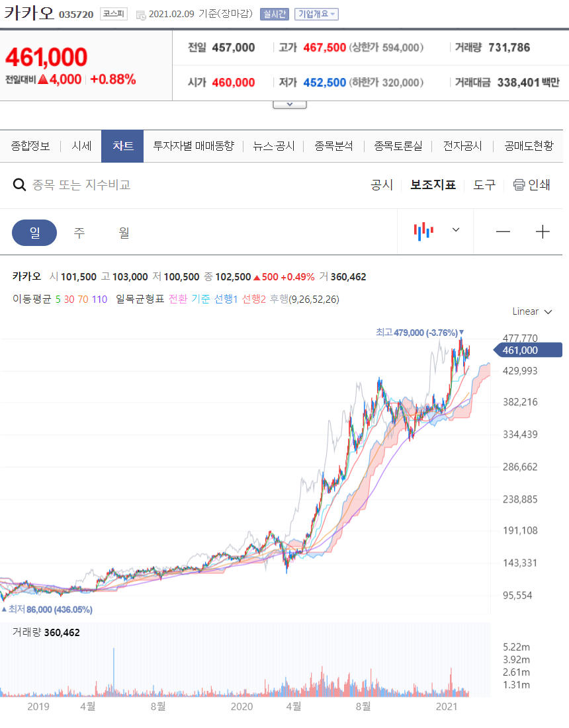The width and height of the screenshot is (569, 728).
Task: Select the 일 daily period toggle
Action: tap(34, 233)
